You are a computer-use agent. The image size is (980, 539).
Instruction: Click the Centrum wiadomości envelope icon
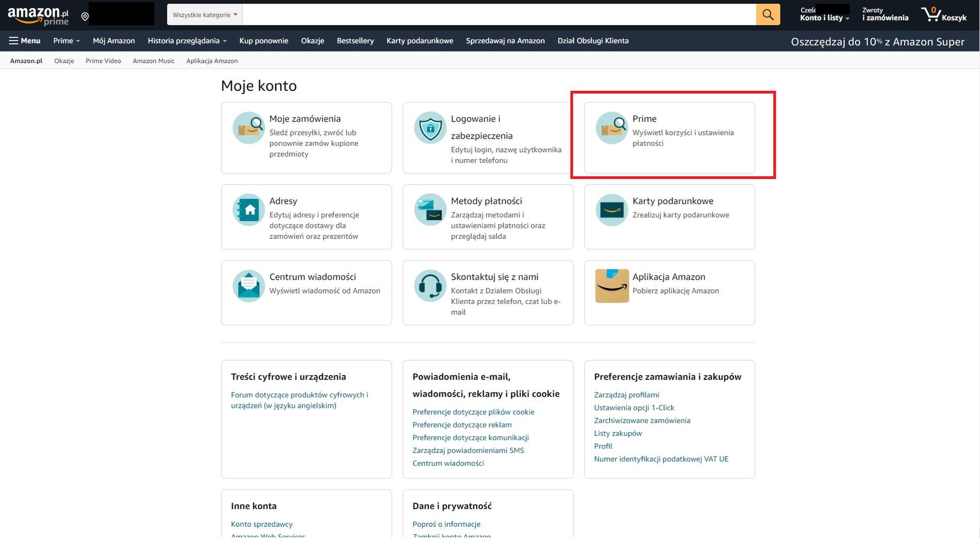(249, 286)
